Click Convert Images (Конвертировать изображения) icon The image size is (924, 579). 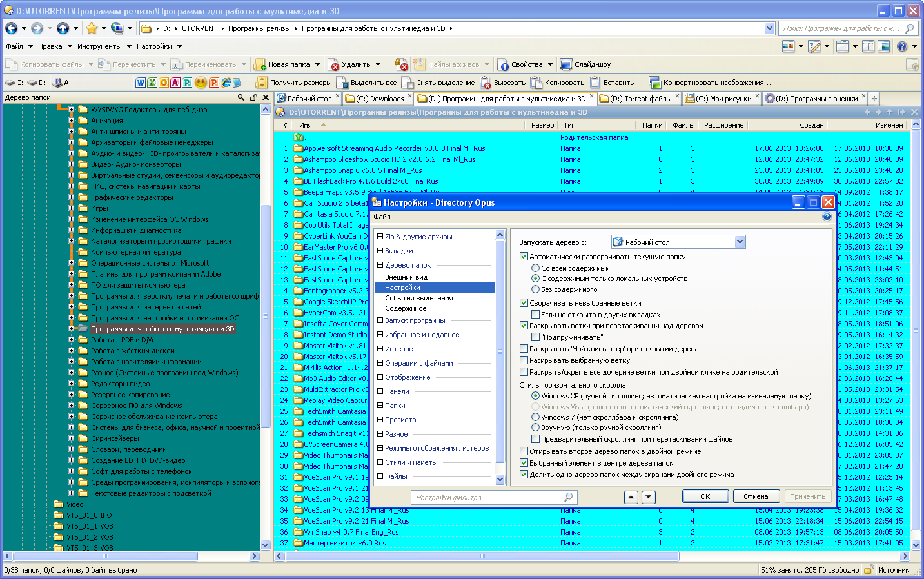coord(655,83)
